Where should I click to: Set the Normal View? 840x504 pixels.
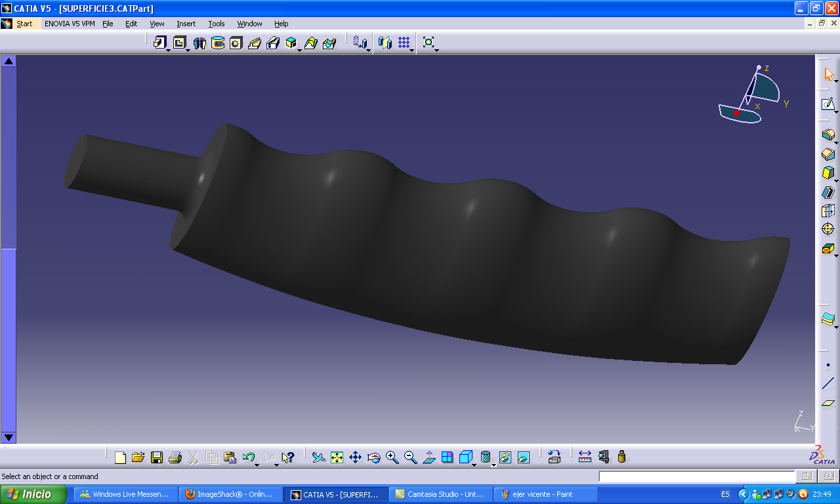(x=429, y=457)
